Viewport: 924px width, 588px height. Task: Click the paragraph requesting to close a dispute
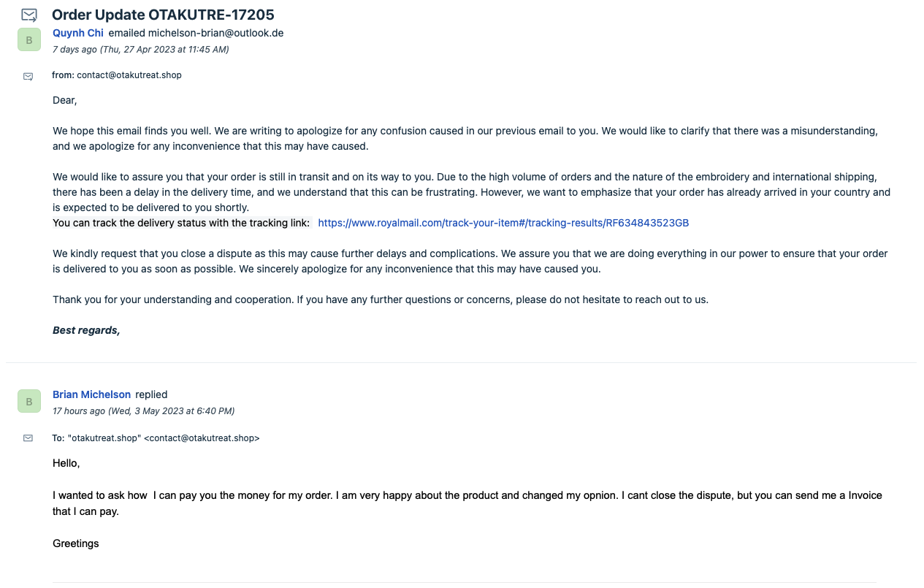tap(470, 261)
